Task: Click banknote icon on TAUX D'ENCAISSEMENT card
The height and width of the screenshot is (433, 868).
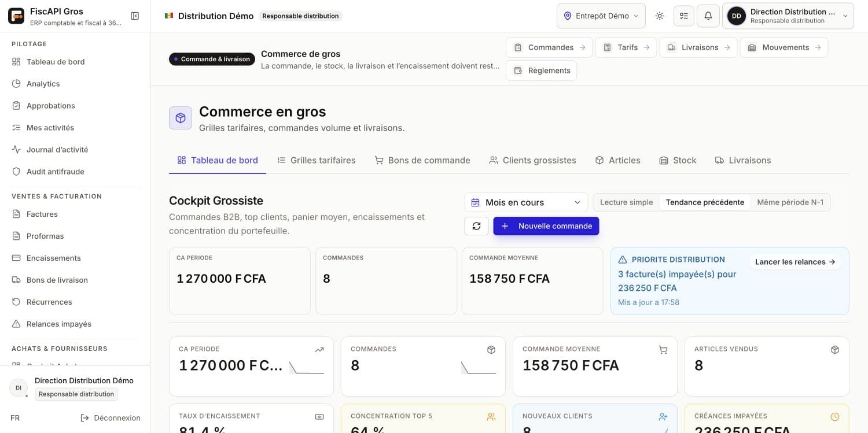Action: tap(319, 417)
